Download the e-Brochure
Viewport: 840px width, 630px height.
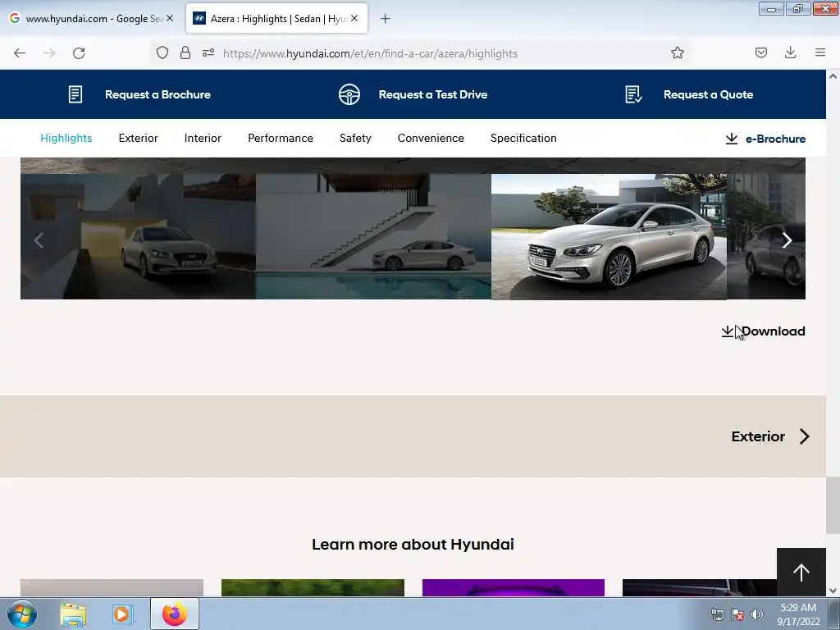765,139
